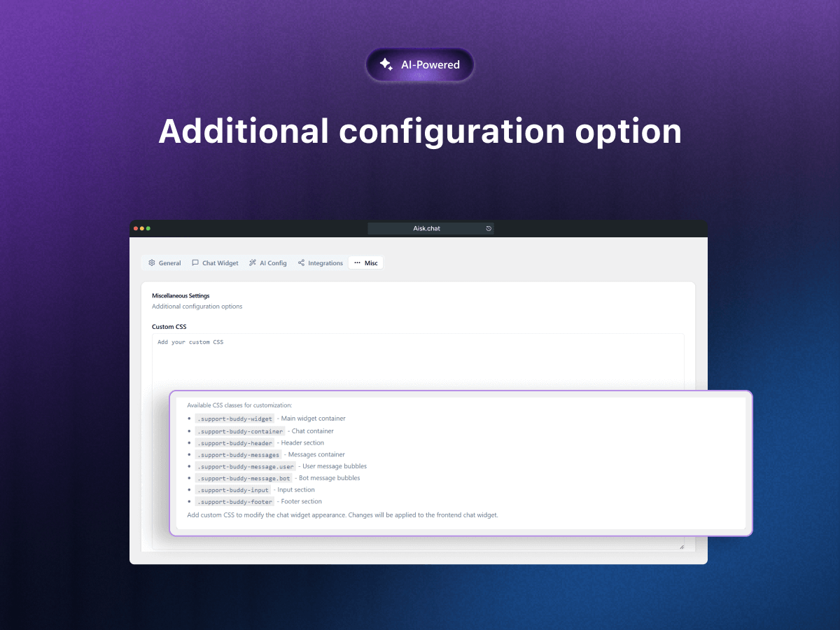Screen dimensions: 840x630
Task: Click the .support-buddy-message.bot class code
Action: click(x=244, y=478)
